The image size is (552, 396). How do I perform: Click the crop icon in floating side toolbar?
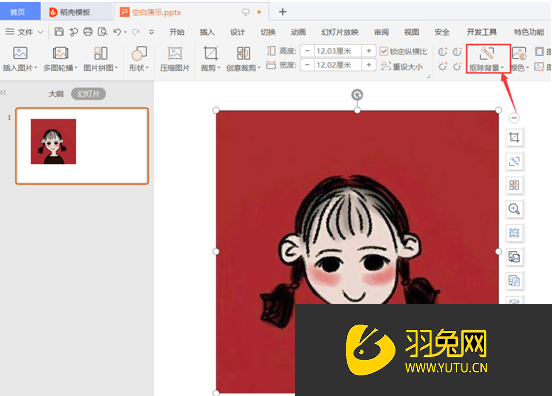(x=514, y=137)
